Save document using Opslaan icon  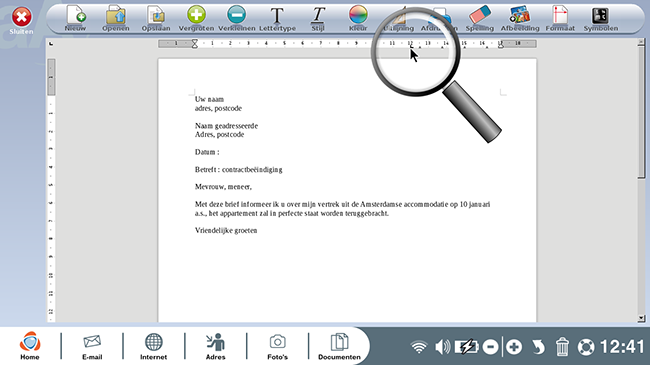click(x=156, y=18)
